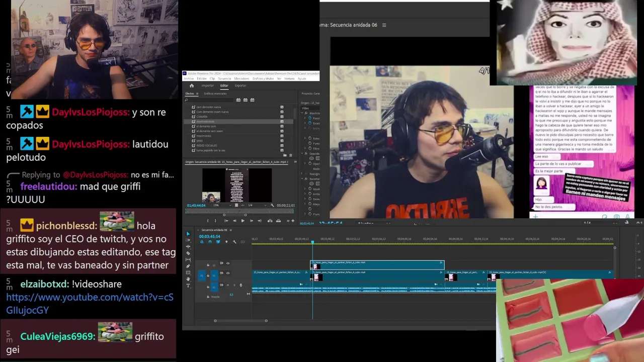Click the new custom bin icon in Effects panel
Image resolution: width=644 pixels, height=362 pixels.
[x=285, y=155]
